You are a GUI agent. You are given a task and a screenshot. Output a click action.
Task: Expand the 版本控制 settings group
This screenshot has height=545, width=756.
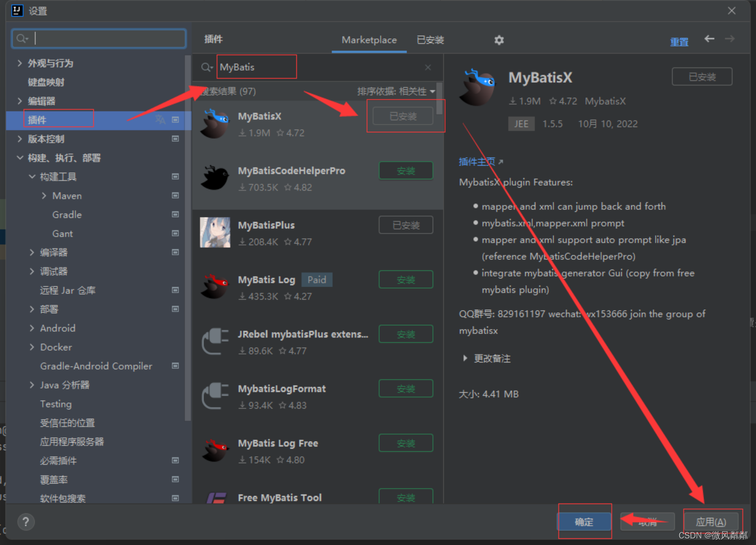point(20,139)
